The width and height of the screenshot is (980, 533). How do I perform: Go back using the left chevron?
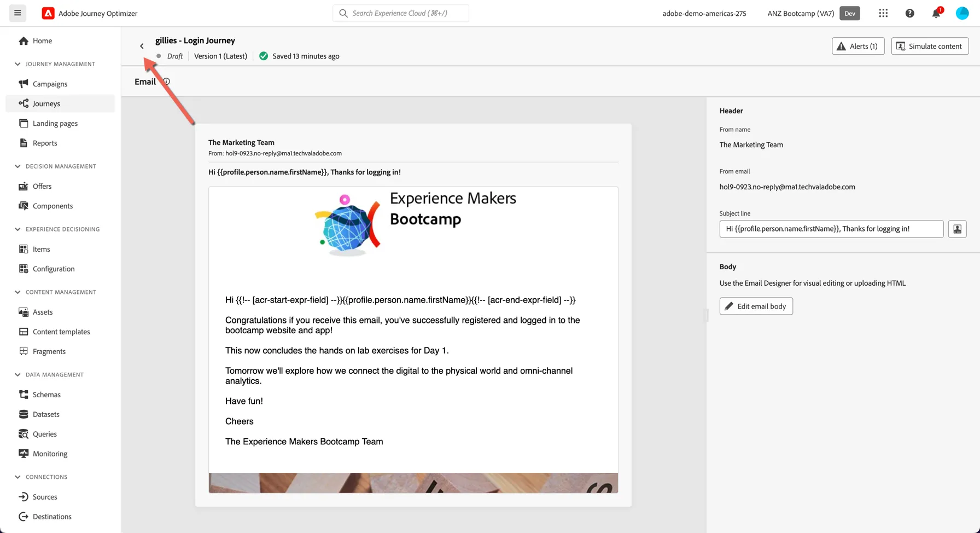[x=142, y=46]
